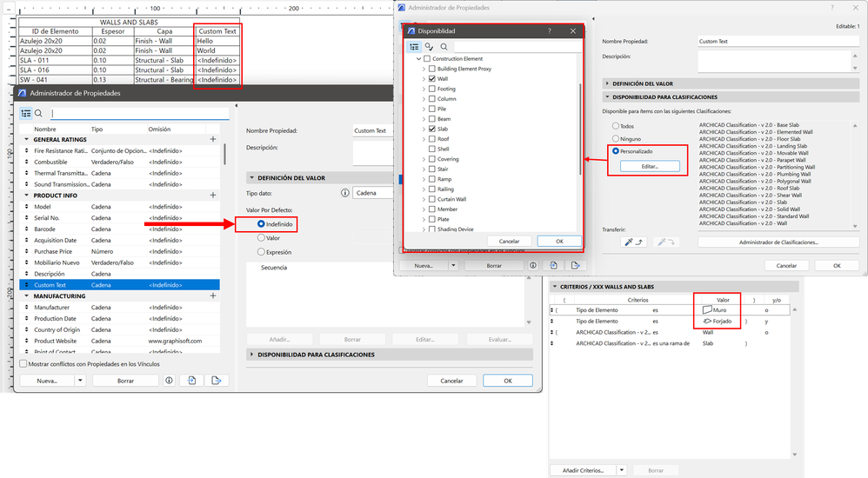
Task: Collapse DEFINICIÓN DEL VALOR section in left dialog
Action: tap(252, 178)
